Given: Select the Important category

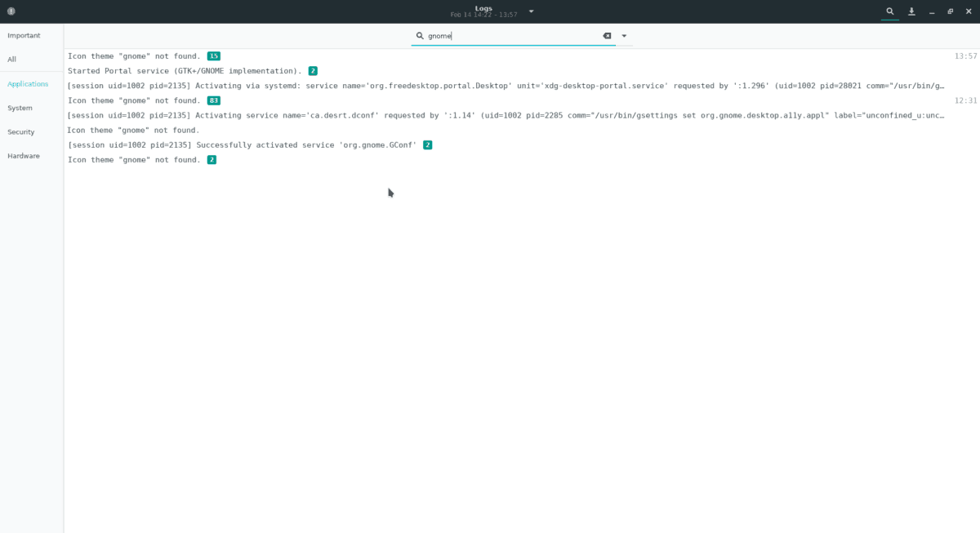Looking at the screenshot, I should tap(32, 35).
